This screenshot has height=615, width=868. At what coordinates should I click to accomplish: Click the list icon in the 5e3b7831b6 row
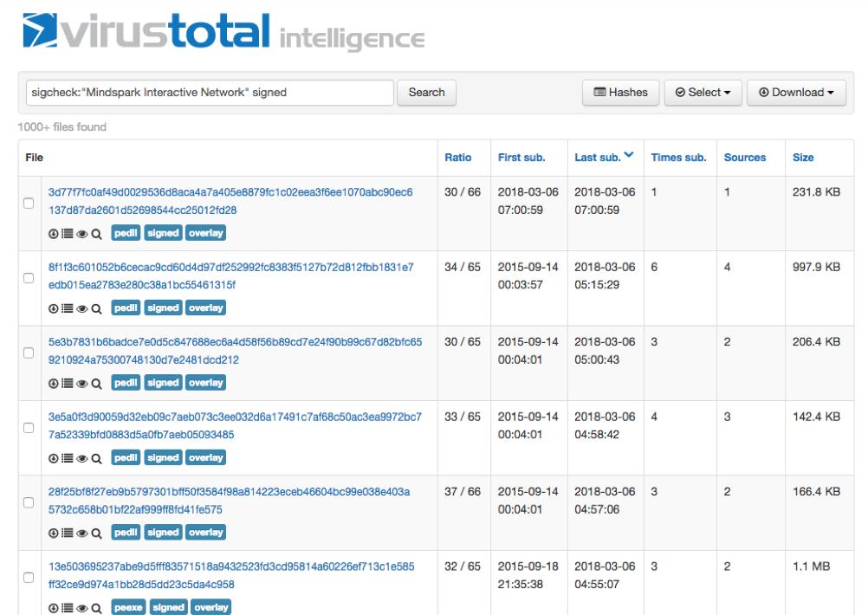[67, 383]
